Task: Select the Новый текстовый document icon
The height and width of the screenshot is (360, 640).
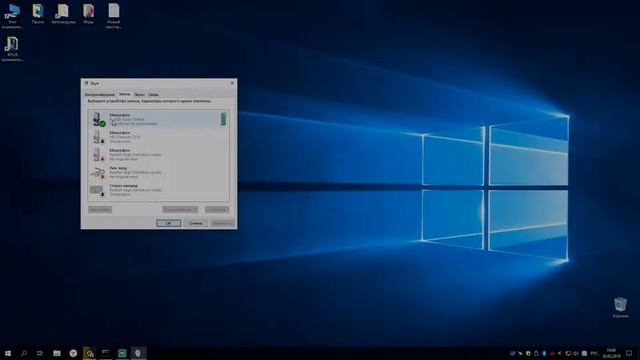Action: [113, 16]
